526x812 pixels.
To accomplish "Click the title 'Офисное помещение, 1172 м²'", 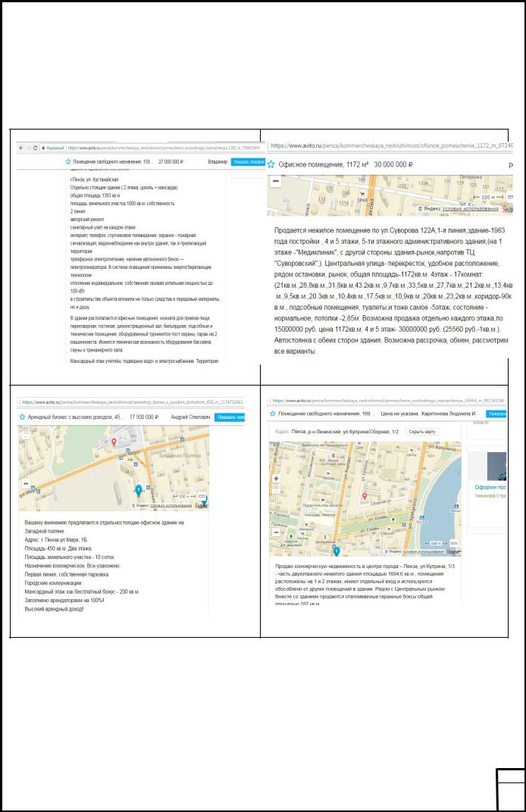I will point(324,164).
